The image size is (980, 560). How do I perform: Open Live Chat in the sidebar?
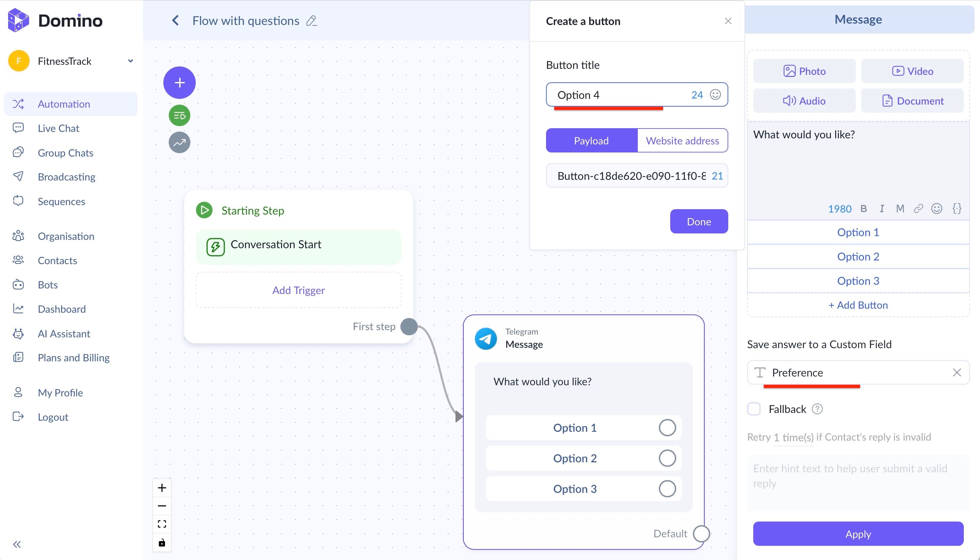58,128
